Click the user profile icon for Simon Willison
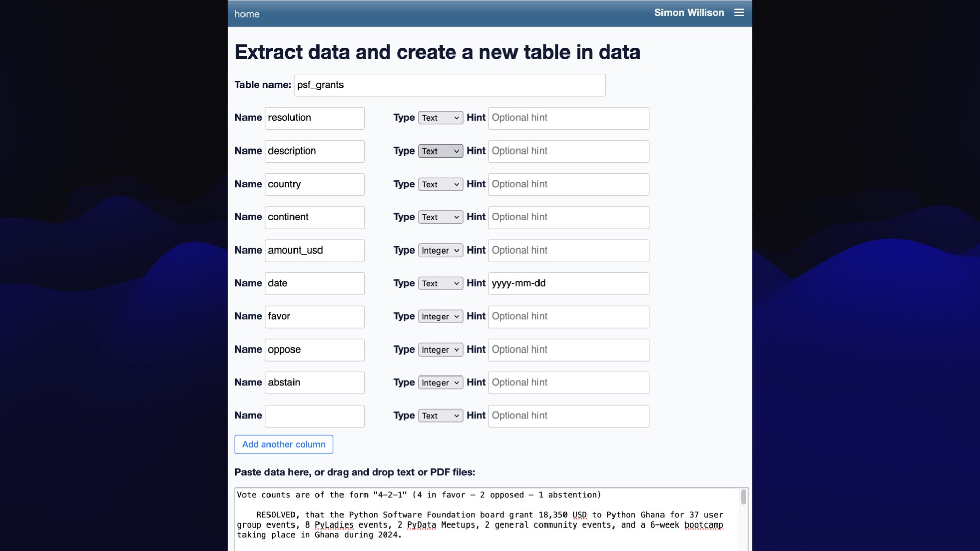 click(689, 13)
